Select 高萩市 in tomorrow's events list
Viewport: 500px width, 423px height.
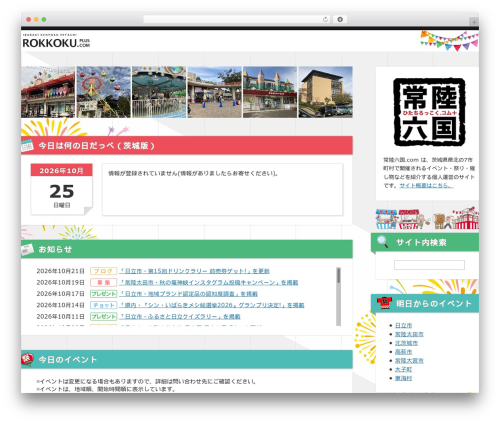pyautogui.click(x=403, y=352)
